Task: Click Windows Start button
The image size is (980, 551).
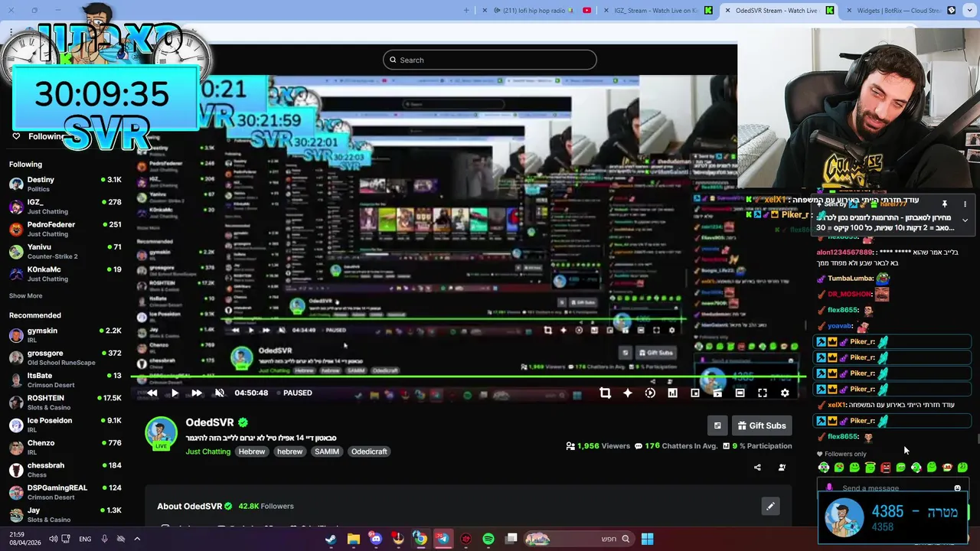Action: tap(647, 539)
